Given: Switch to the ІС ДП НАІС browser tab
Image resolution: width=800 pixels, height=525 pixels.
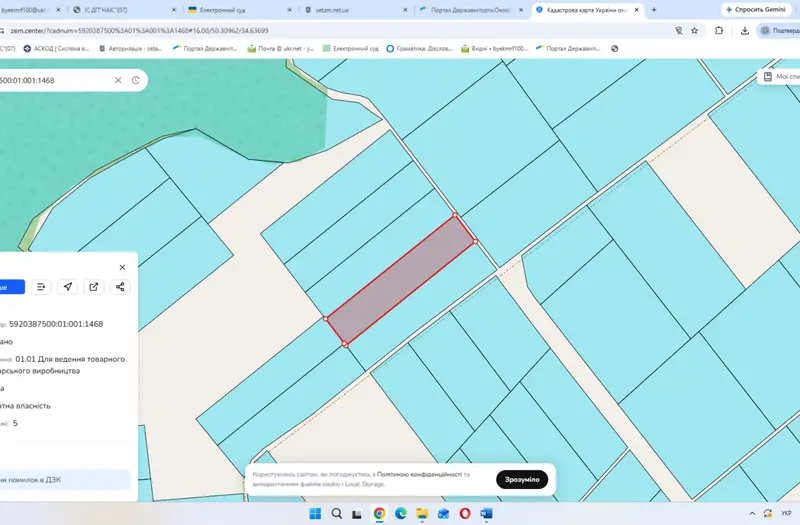Looking at the screenshot, I should (122, 10).
